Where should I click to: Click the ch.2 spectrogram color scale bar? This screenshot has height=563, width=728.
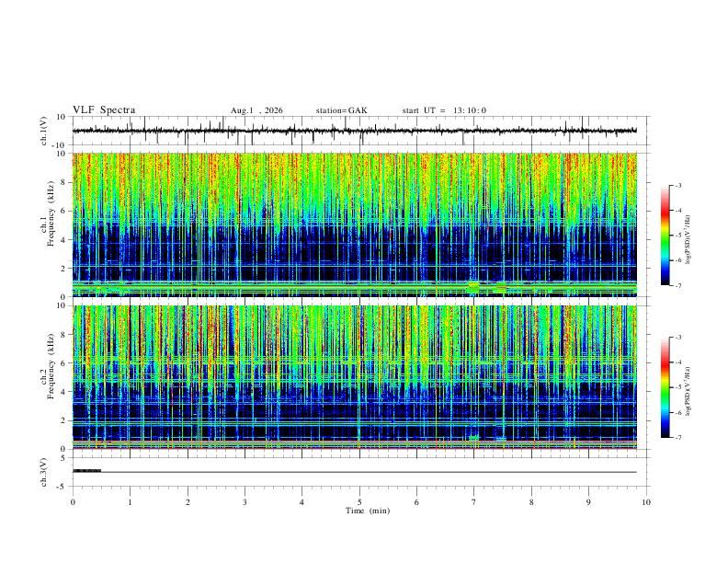[665, 387]
